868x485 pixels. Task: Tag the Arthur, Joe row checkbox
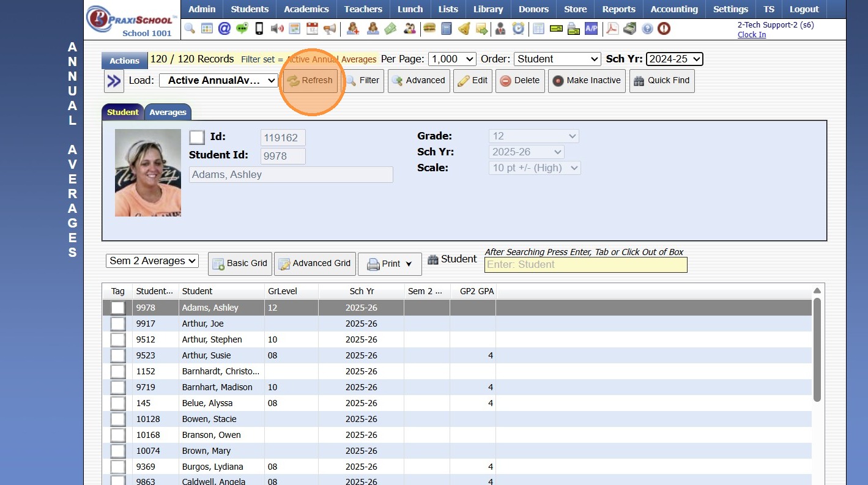click(x=117, y=324)
